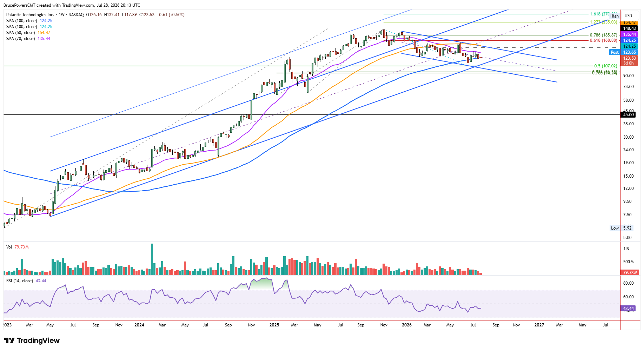The width and height of the screenshot is (644, 351).
Task: Click the 90.00 price axis tick
Action: pyautogui.click(x=628, y=76)
